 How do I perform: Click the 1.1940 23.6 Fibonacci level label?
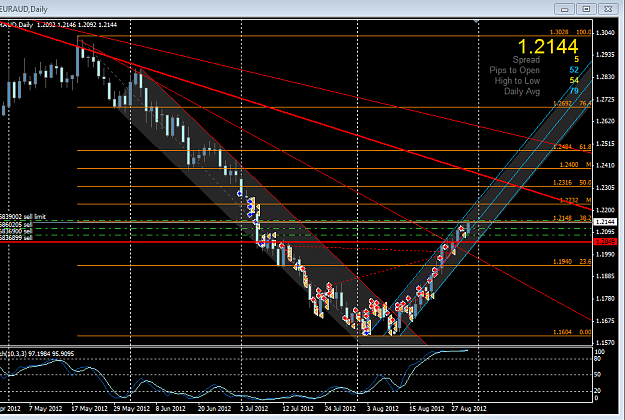[572, 262]
